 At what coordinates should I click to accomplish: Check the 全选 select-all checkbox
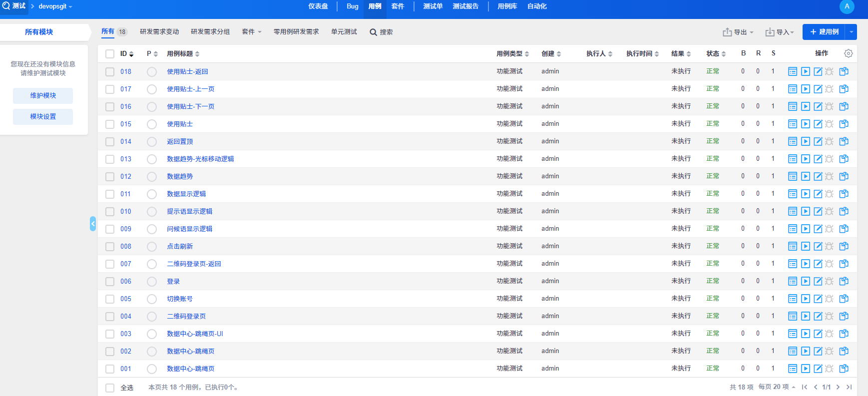coord(110,388)
